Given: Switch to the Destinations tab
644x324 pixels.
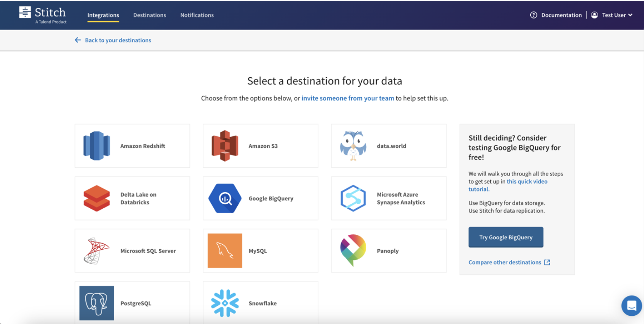Looking at the screenshot, I should 150,15.
